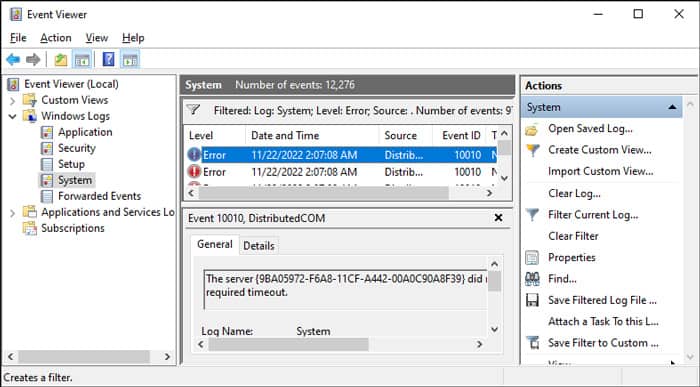This screenshot has height=387, width=700.
Task: Sort by the Source column header
Action: pyautogui.click(x=405, y=135)
